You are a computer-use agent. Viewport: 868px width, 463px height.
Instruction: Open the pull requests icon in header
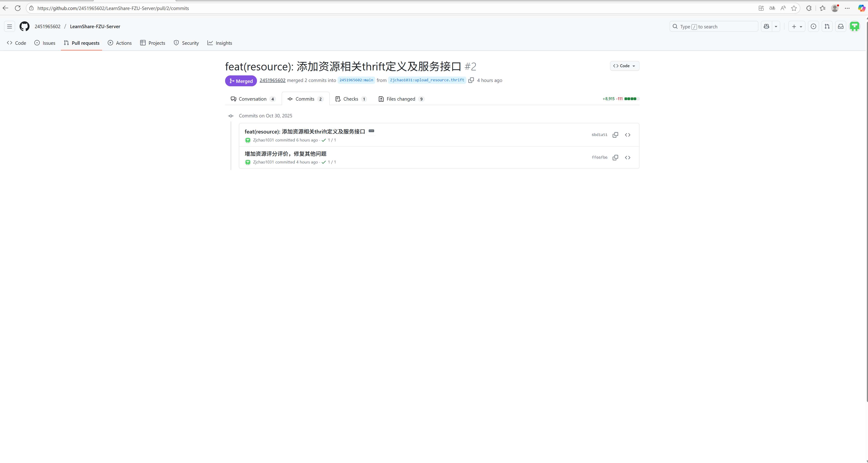[827, 26]
